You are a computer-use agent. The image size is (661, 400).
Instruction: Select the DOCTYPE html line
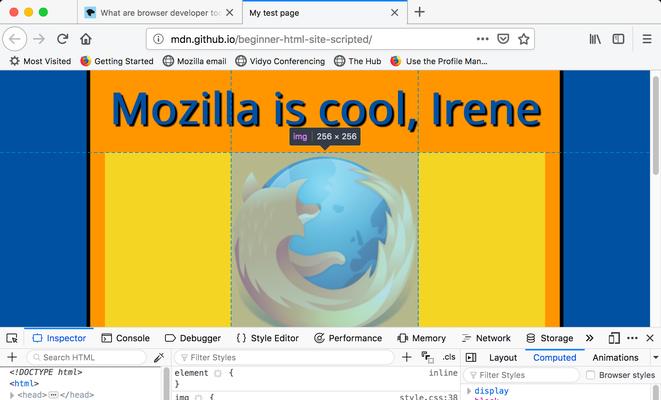click(x=46, y=372)
